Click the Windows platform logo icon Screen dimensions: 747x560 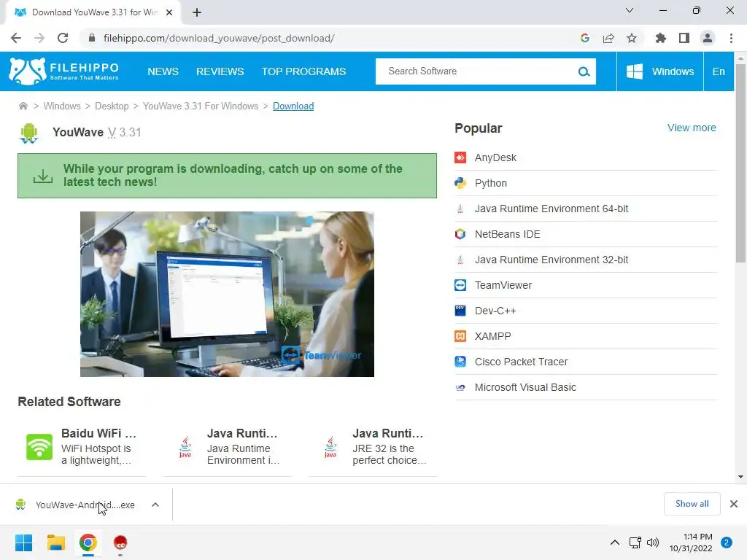point(634,71)
